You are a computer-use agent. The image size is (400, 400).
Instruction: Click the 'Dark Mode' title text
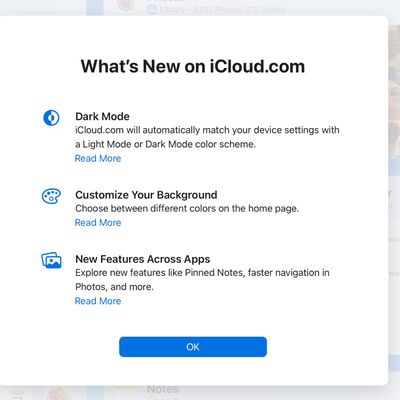coord(102,116)
